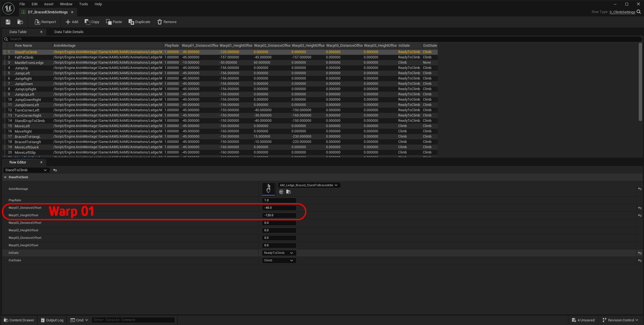The width and height of the screenshot is (644, 325).
Task: Open the OutState dropdown showing Climb
Action: [x=279, y=260]
